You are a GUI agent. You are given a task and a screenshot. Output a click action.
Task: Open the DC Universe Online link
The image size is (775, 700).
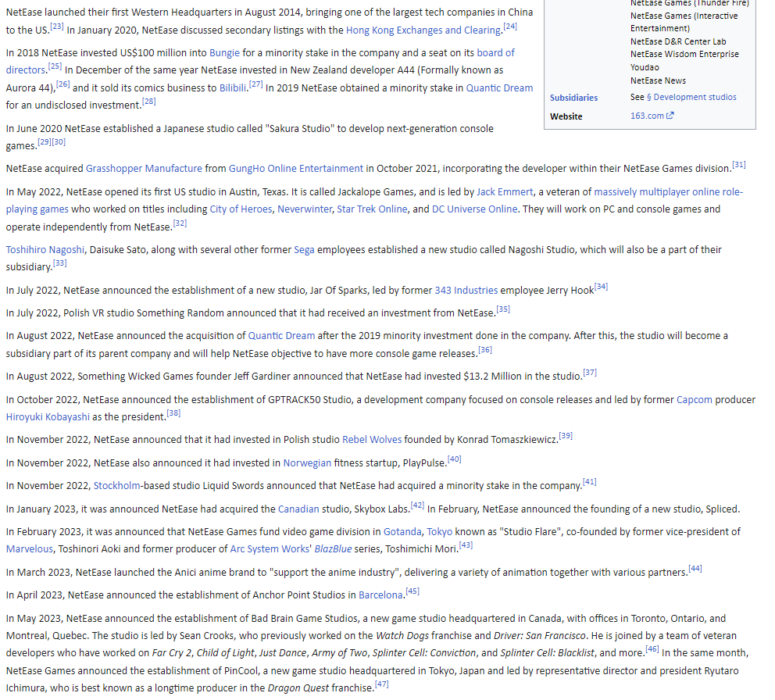[474, 209]
